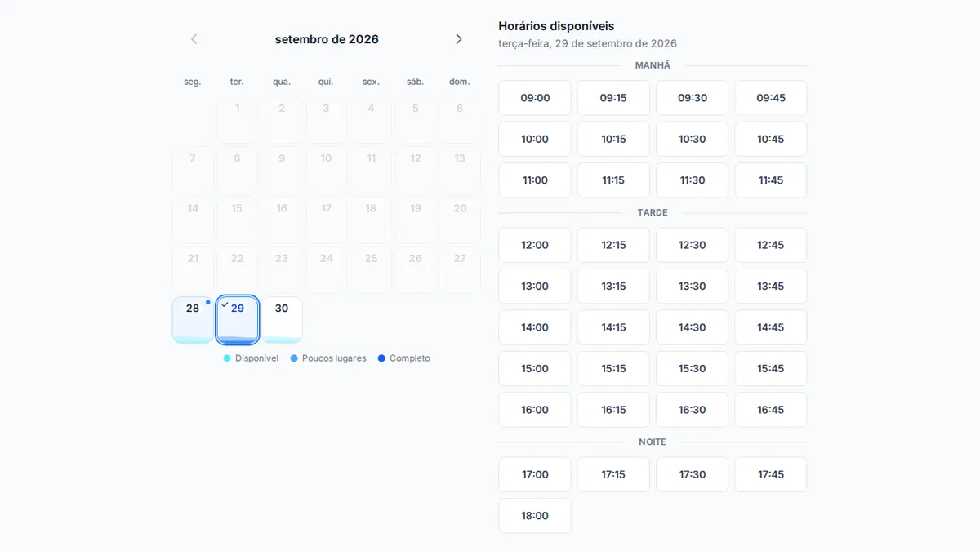This screenshot has width=980, height=551.
Task: Select the 29 September date cell
Action: tap(238, 320)
